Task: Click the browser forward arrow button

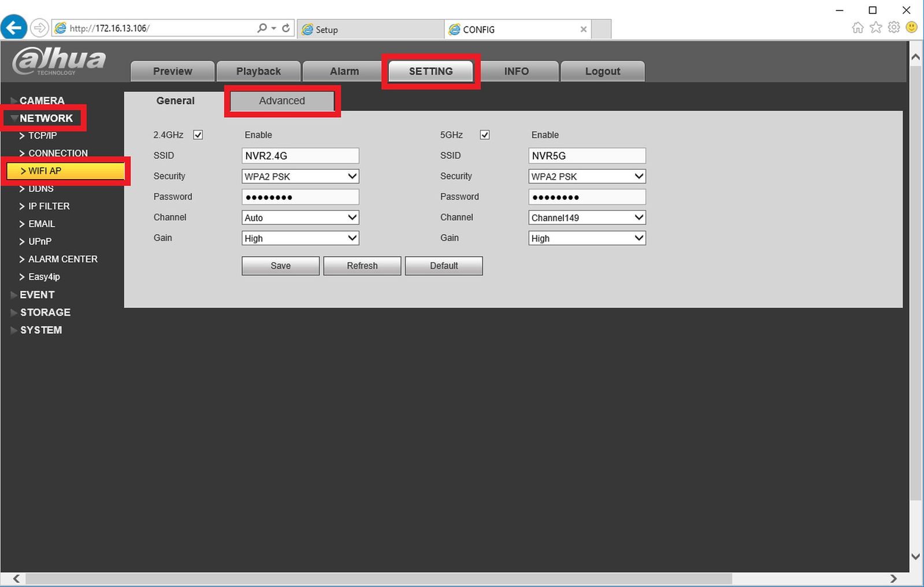Action: coord(39,28)
